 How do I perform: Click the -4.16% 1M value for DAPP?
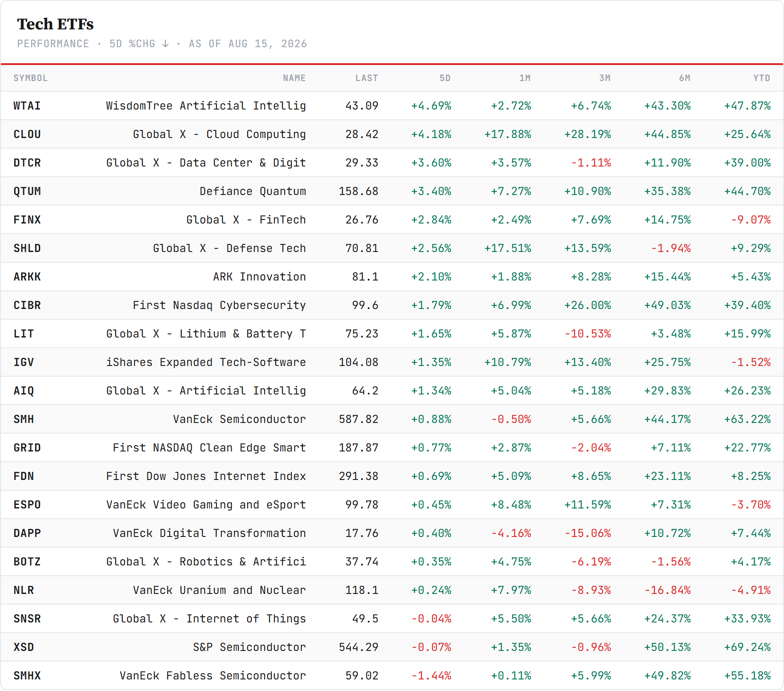pos(511,533)
